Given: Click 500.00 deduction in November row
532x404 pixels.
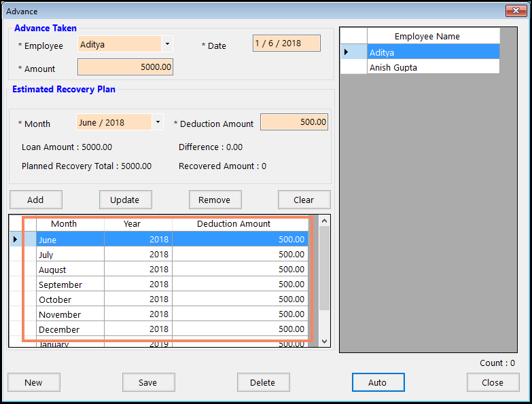Looking at the screenshot, I should tap(241, 314).
